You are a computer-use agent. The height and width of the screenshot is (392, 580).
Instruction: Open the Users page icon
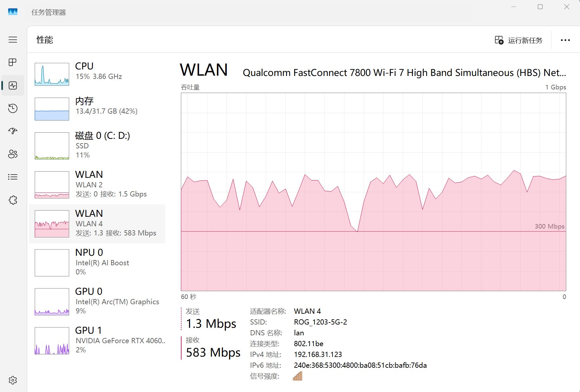tap(13, 154)
